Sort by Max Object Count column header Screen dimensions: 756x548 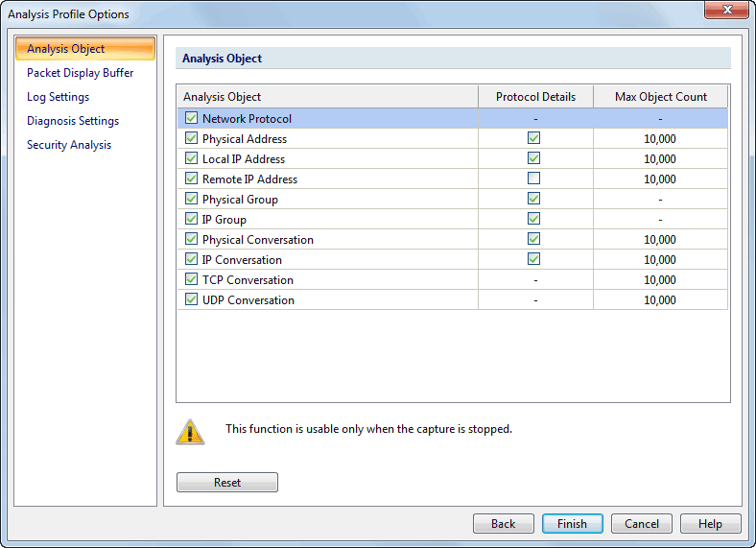(x=660, y=97)
